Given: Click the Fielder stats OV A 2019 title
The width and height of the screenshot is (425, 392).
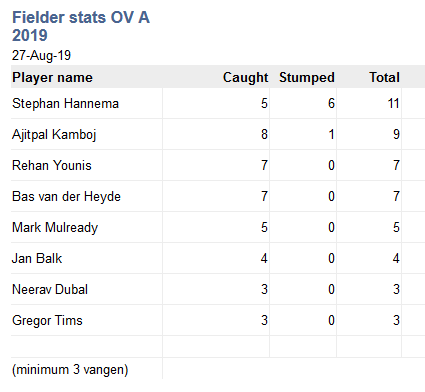Looking at the screenshot, I should [81, 26].
